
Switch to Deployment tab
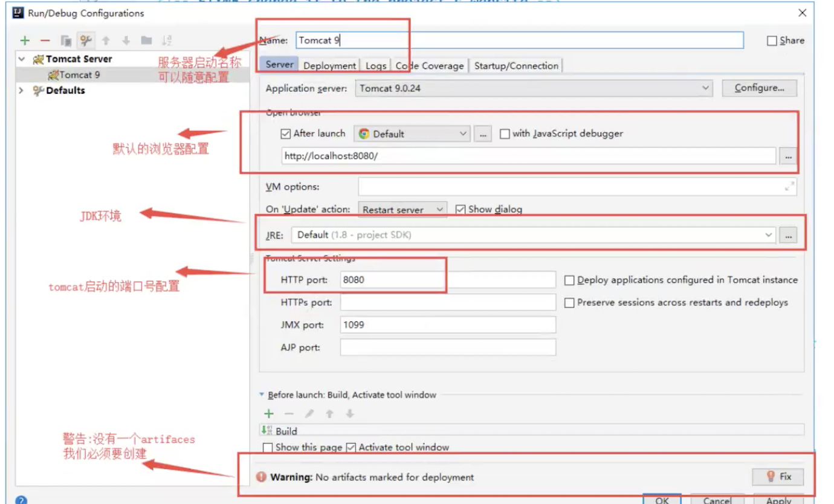[x=329, y=65]
